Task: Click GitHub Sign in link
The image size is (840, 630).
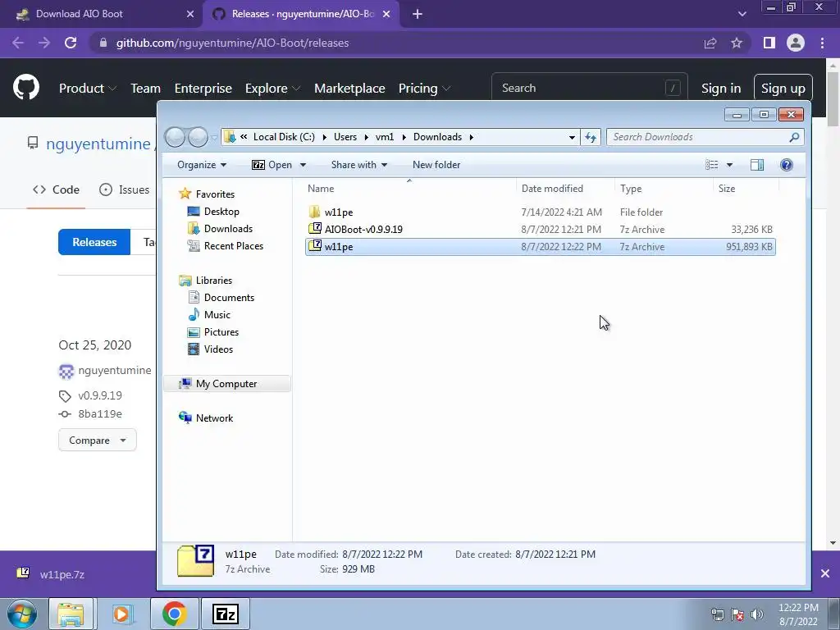Action: pyautogui.click(x=721, y=88)
